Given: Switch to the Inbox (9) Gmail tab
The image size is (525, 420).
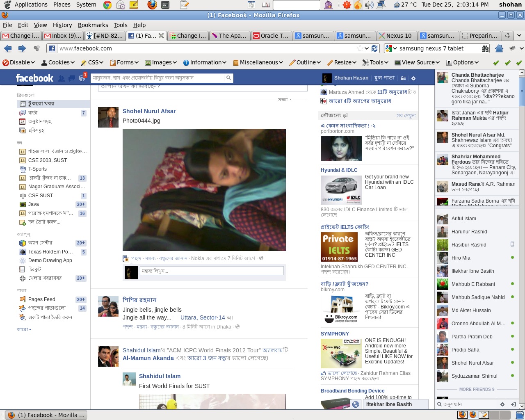Looking at the screenshot, I should pyautogui.click(x=63, y=36).
